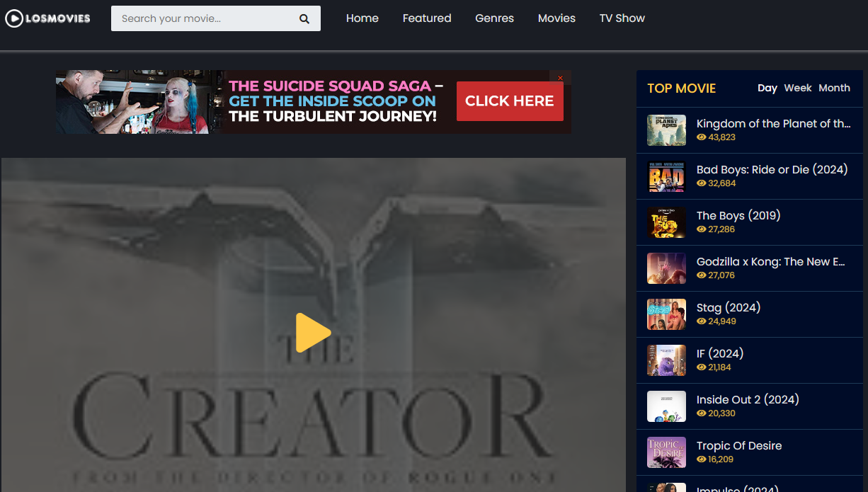Screen dimensions: 868x492
Task: Close the Suicide Squad banner ad
Action: pyautogui.click(x=560, y=78)
